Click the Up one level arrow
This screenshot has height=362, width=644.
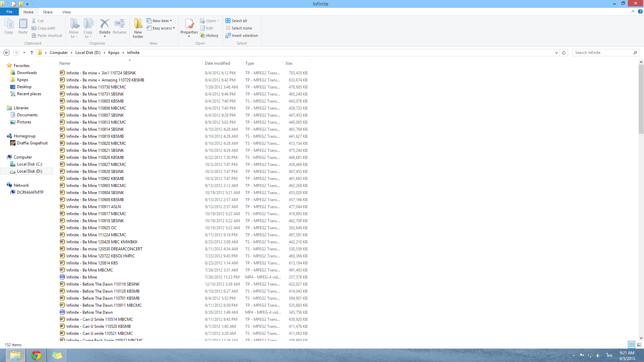click(32, 53)
